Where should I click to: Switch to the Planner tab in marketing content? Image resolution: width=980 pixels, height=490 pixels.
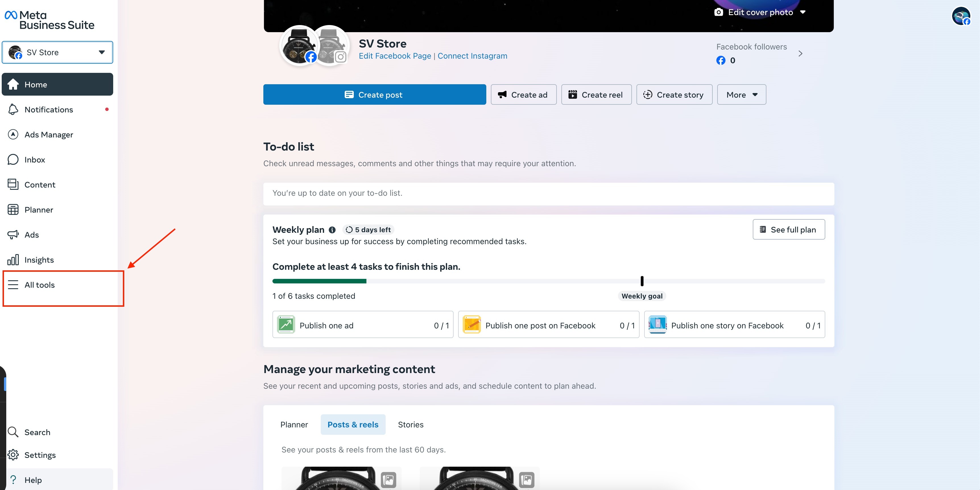coord(294,424)
